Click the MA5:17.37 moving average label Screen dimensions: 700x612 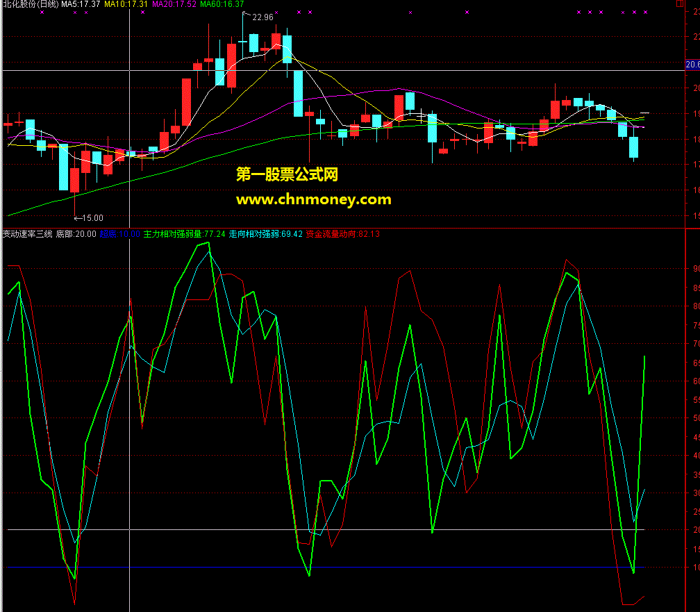81,4
